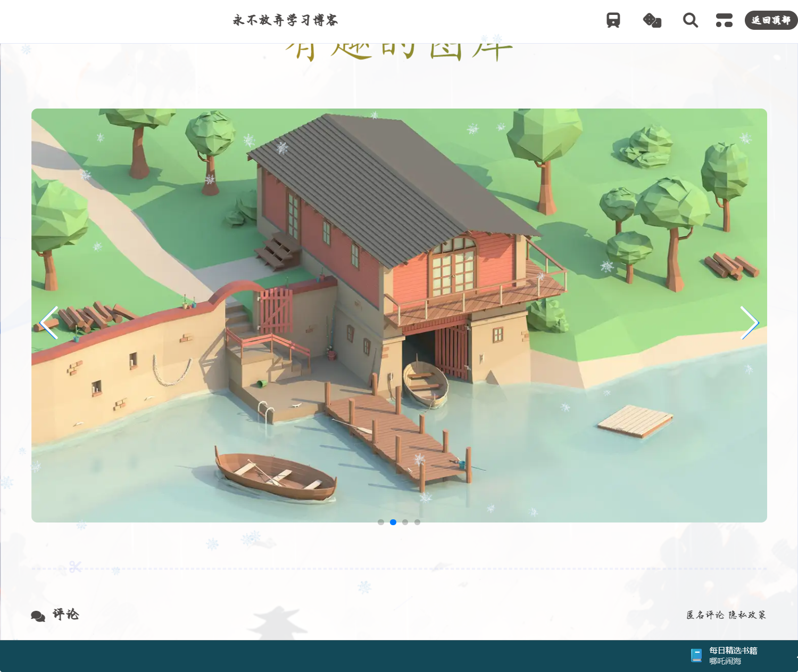This screenshot has height=672, width=798.
Task: Open the header menu toggle icon
Action: [x=724, y=20]
